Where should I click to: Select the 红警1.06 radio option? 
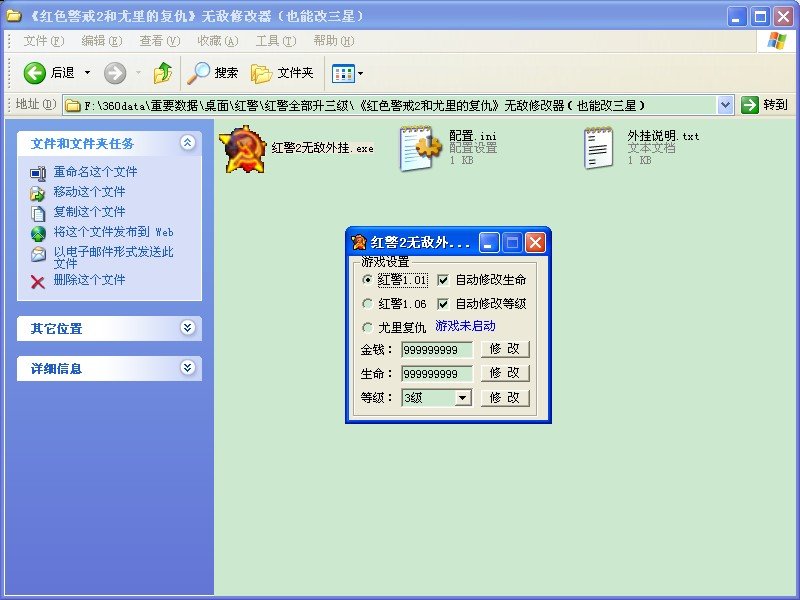click(x=367, y=304)
